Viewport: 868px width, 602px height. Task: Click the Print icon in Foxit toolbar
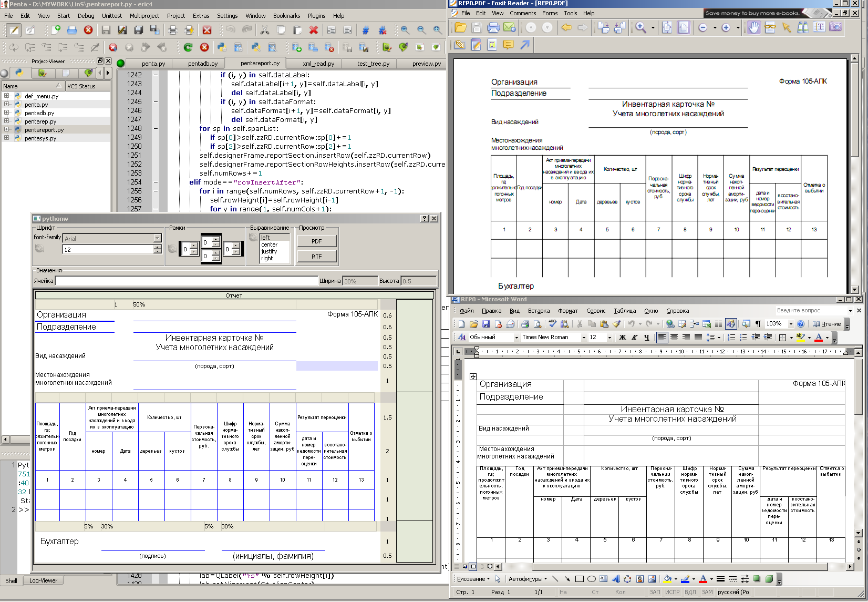pos(493,27)
